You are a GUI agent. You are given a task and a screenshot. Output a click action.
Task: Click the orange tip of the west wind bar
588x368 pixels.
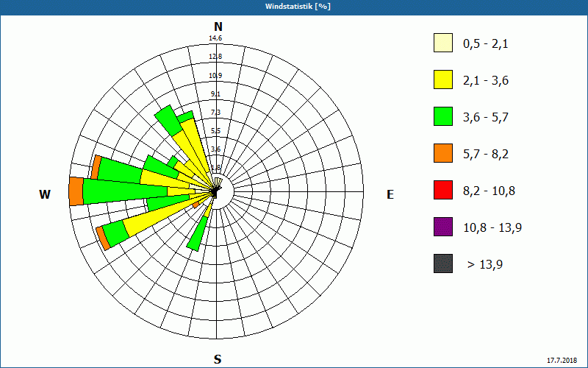(76, 191)
